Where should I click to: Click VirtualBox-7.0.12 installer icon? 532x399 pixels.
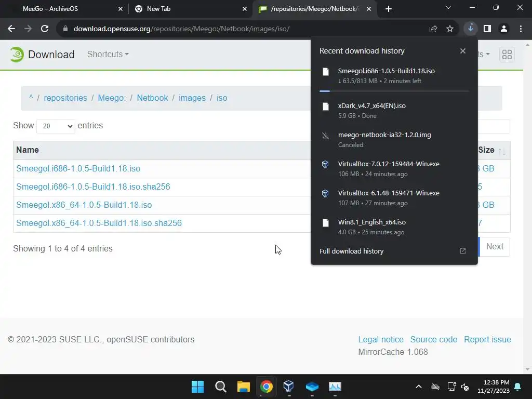point(325,165)
